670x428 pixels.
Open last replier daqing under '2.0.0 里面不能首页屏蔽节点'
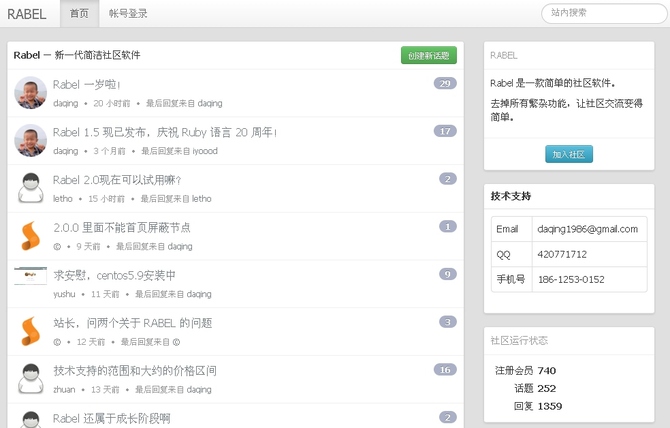180,246
